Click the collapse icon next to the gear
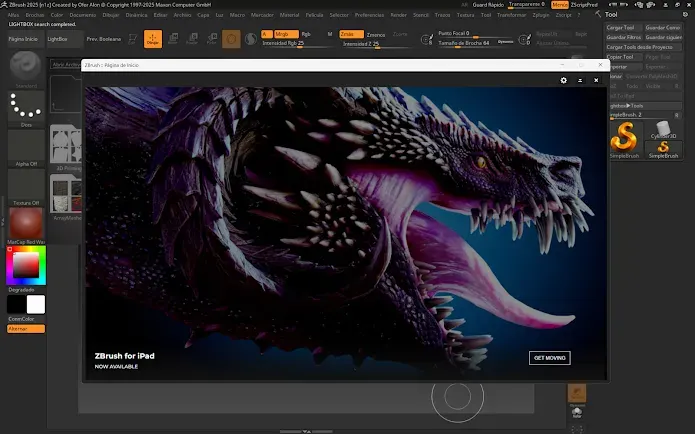 coord(580,80)
